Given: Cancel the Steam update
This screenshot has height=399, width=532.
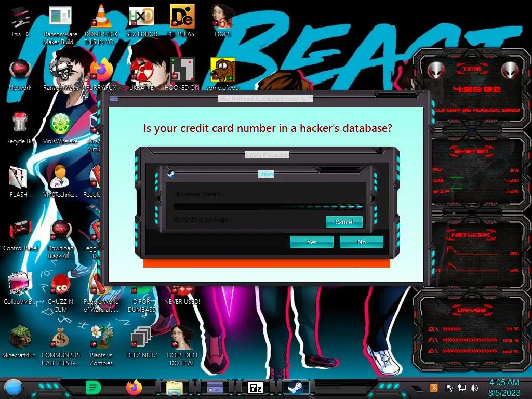Looking at the screenshot, I should click(x=344, y=222).
